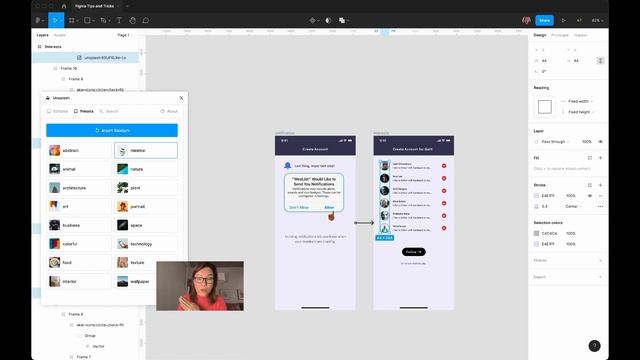Add a new stroke with plus icon
The height and width of the screenshot is (360, 640).
click(600, 185)
